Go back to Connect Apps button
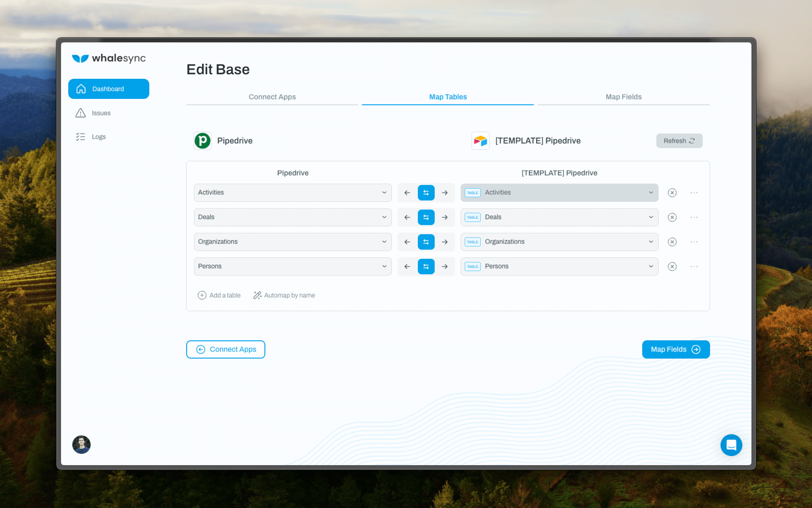Viewport: 812px width, 508px height. [x=226, y=349]
